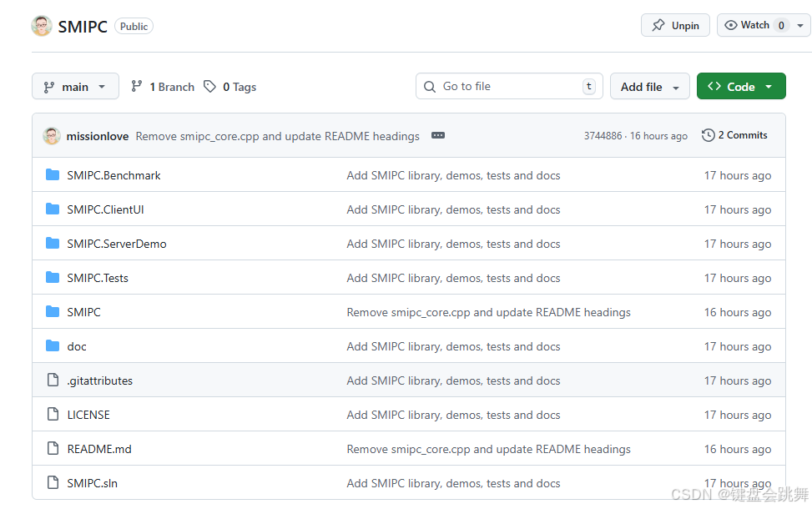This screenshot has width=812, height=509.
Task: Open the LICENSE file
Action: click(x=88, y=415)
